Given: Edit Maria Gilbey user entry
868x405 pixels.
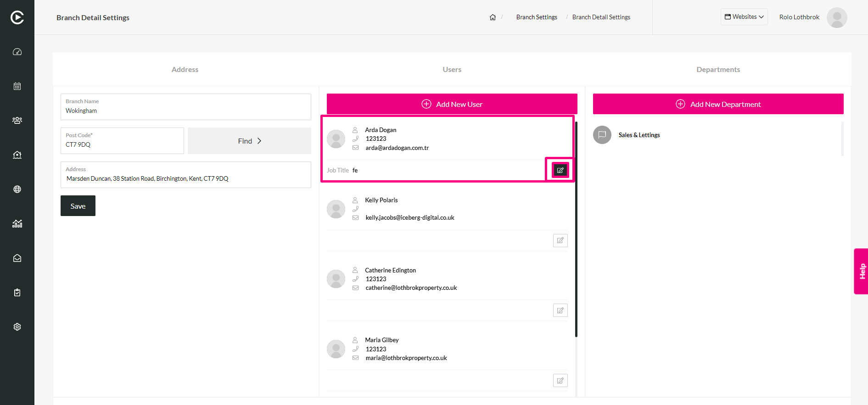Looking at the screenshot, I should pos(560,381).
